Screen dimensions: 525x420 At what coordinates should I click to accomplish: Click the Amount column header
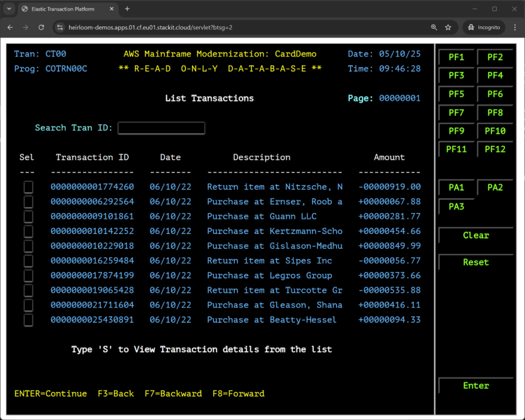point(389,157)
